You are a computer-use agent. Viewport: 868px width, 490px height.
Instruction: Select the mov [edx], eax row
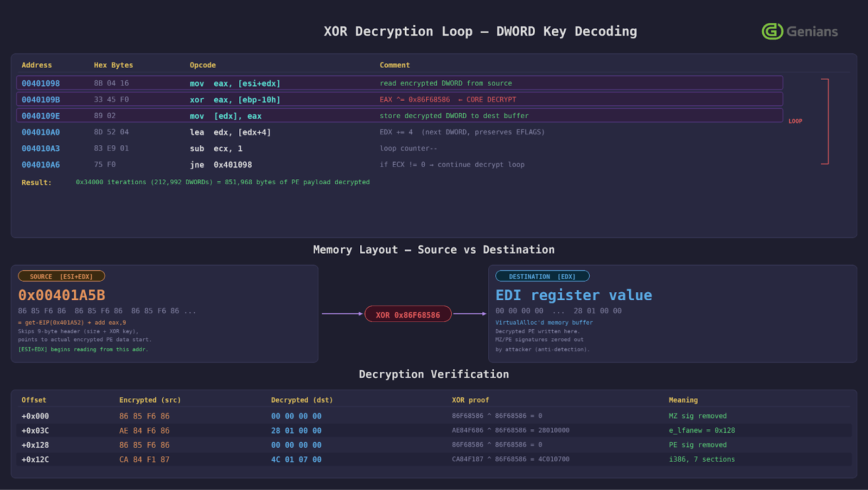pyautogui.click(x=399, y=115)
